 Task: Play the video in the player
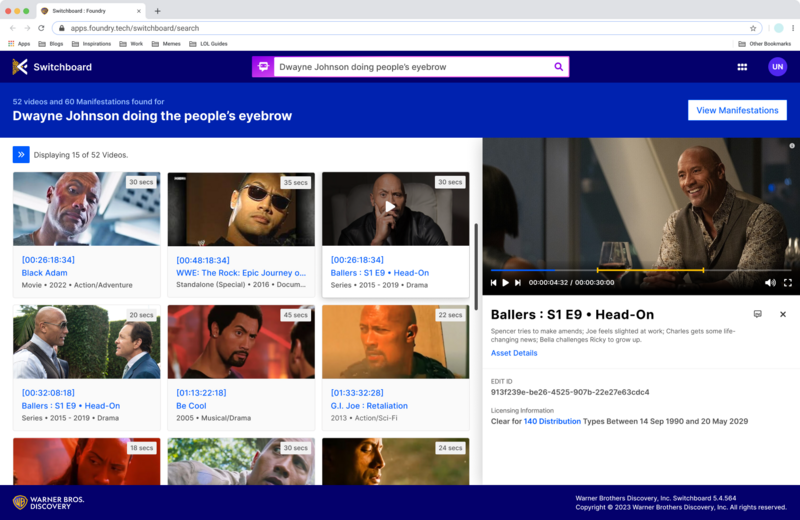[x=505, y=283]
